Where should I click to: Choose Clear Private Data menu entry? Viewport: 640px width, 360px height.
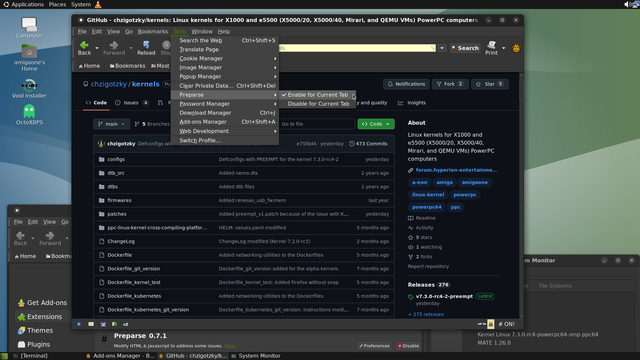click(225, 86)
